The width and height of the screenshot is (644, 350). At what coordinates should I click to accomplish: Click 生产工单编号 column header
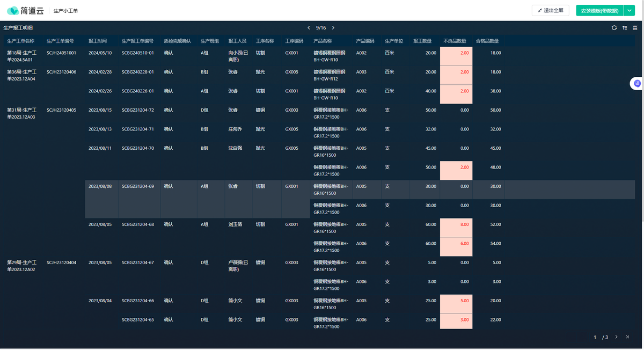tap(60, 41)
